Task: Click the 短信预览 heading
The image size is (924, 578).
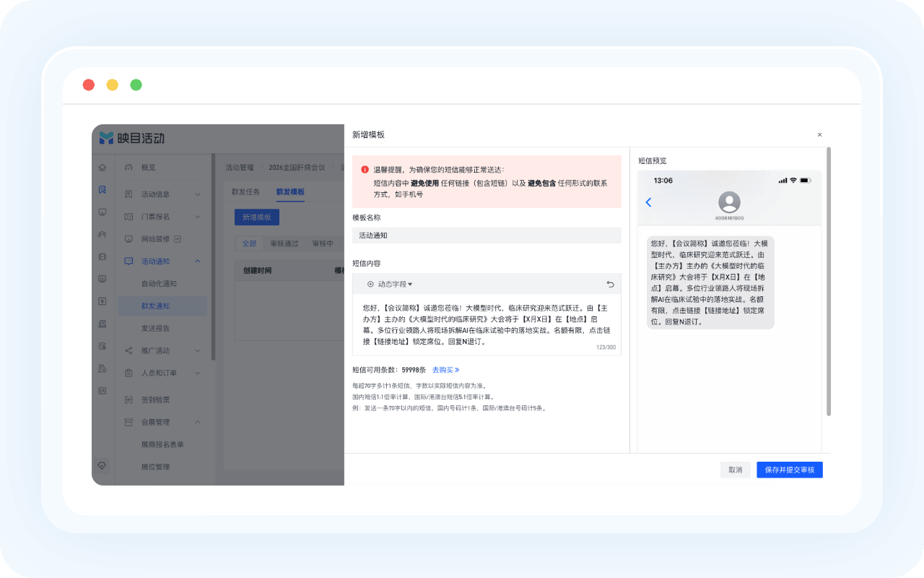Action: 653,160
